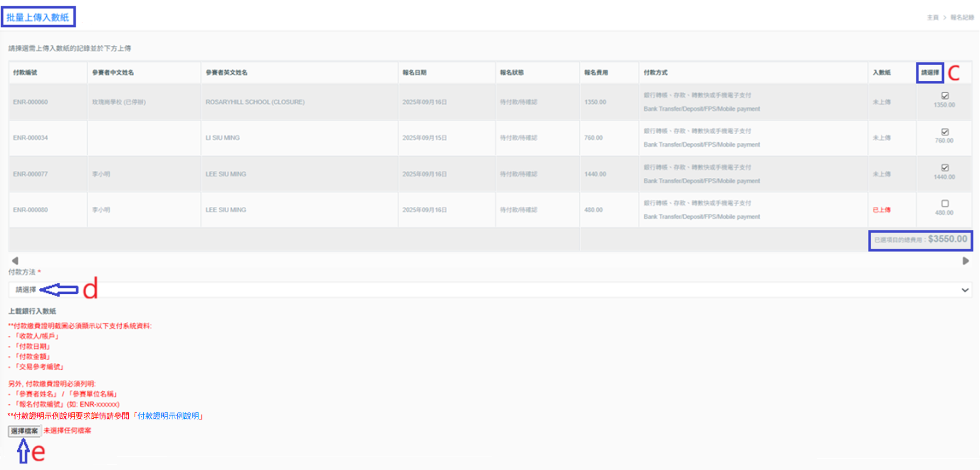Select the payment number ENR-000060

pyautogui.click(x=31, y=102)
